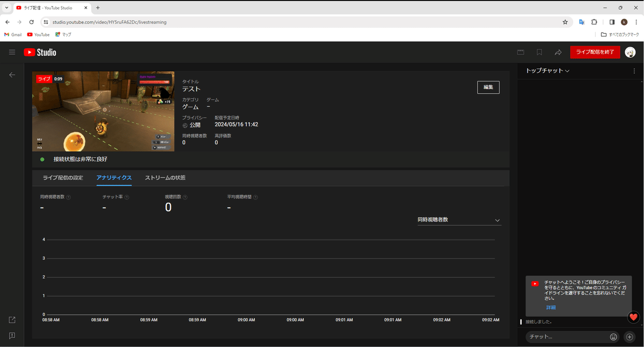Reload the page
Image resolution: width=644 pixels, height=347 pixels.
tap(32, 22)
